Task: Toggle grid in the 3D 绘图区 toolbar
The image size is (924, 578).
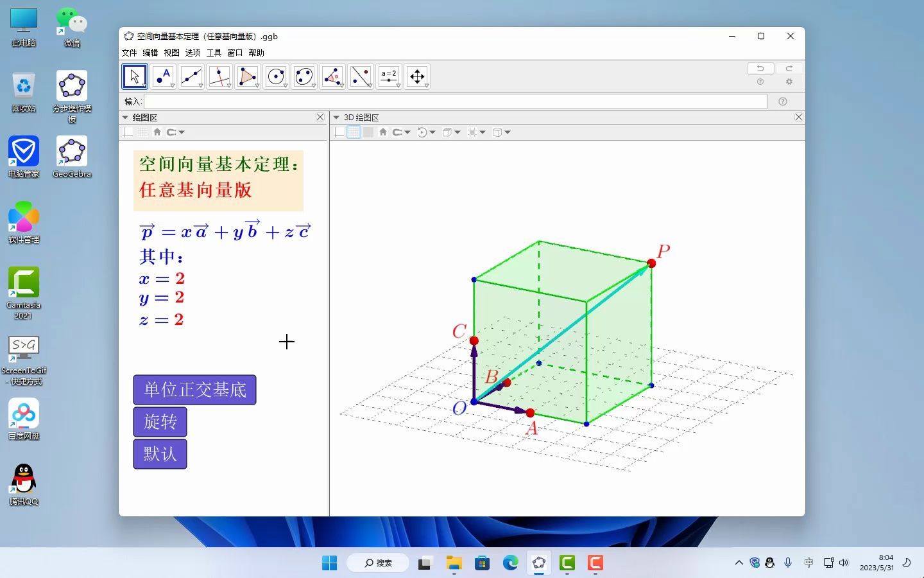Action: 354,132
